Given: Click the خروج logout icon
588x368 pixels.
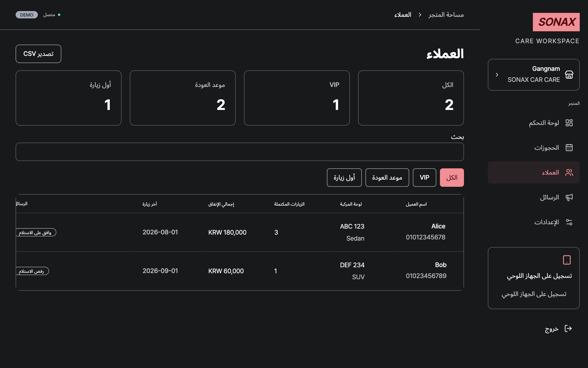Looking at the screenshot, I should point(568,328).
